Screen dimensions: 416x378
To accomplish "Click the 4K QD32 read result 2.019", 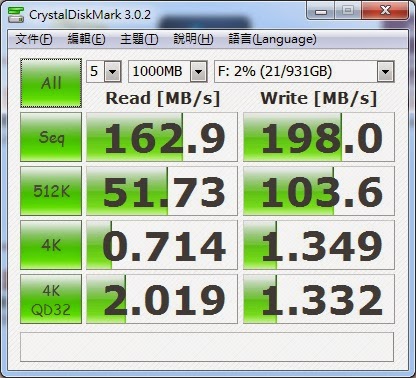I will coord(162,299).
